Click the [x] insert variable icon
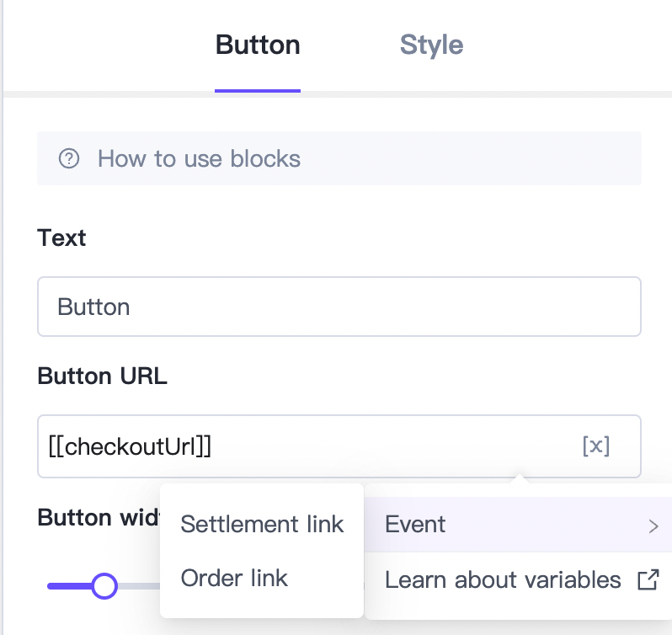 (x=596, y=446)
